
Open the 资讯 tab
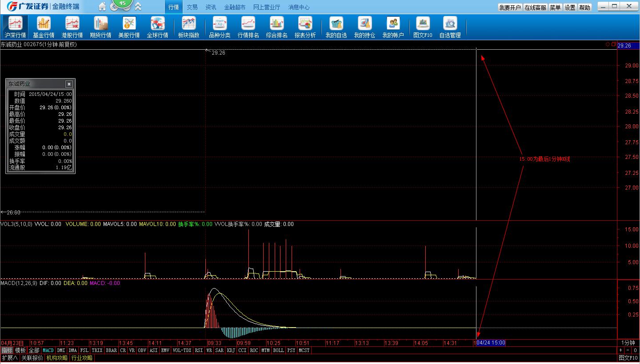[211, 7]
